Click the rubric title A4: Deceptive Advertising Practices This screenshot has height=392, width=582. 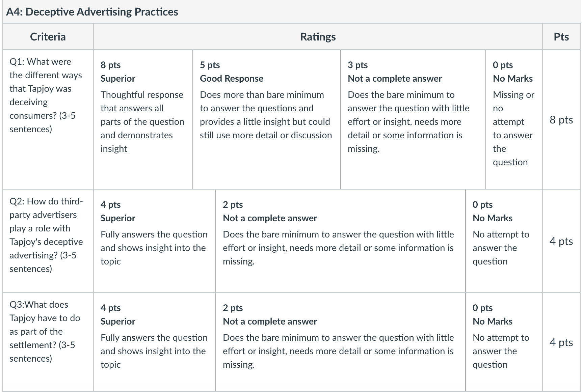pos(92,12)
